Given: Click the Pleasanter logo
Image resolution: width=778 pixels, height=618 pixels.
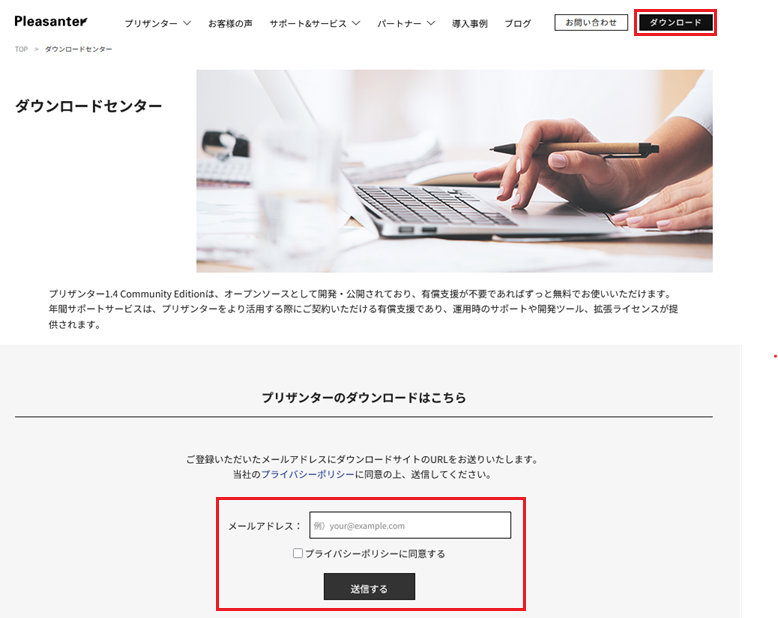Looking at the screenshot, I should [x=51, y=21].
